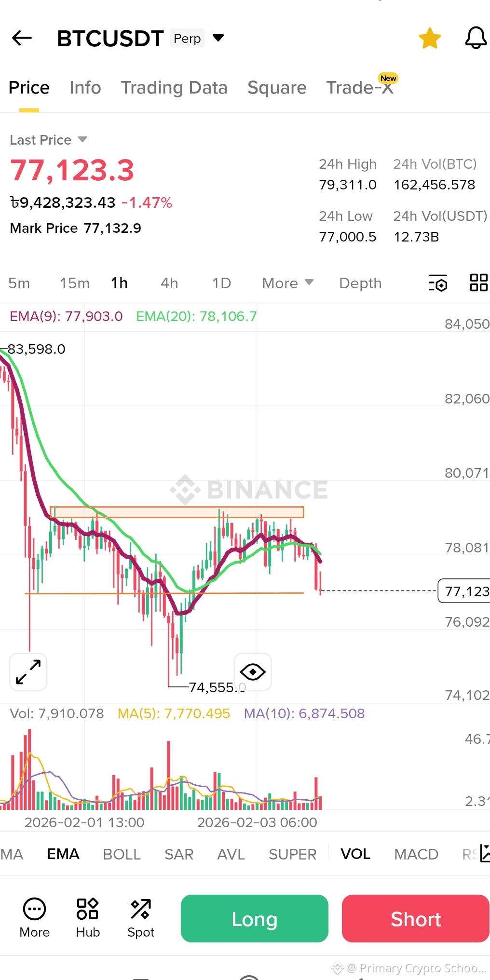
Task: Toggle the chart eye visibility icon
Action: click(x=253, y=671)
